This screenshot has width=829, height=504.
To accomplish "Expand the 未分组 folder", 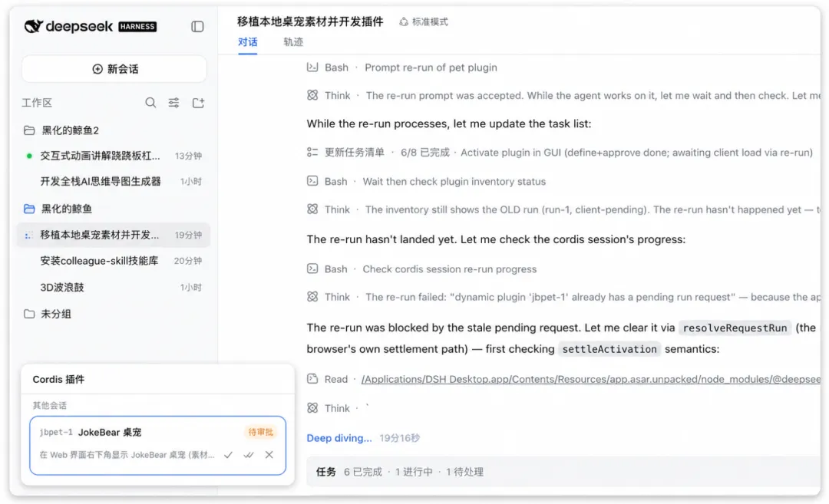I will coord(114,314).
